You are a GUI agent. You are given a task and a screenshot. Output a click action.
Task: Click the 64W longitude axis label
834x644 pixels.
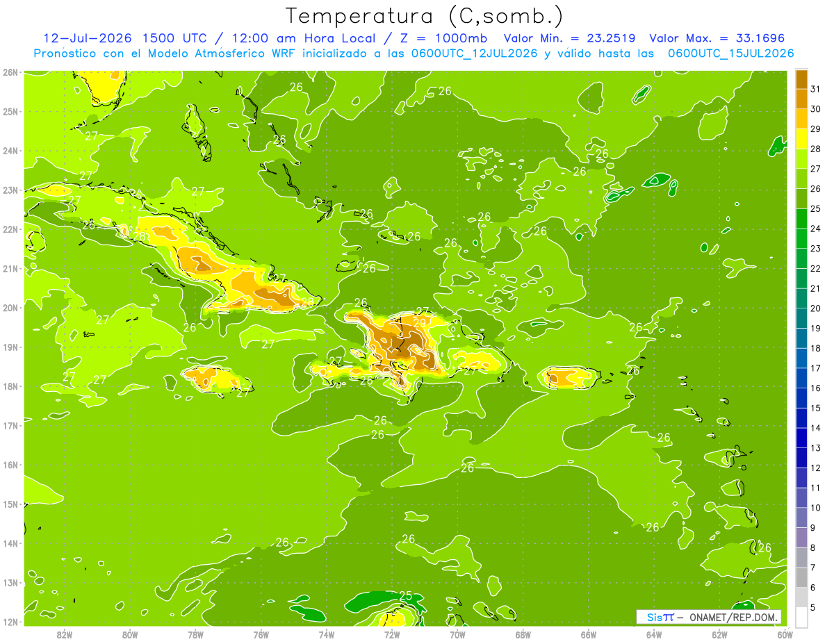tap(654, 634)
